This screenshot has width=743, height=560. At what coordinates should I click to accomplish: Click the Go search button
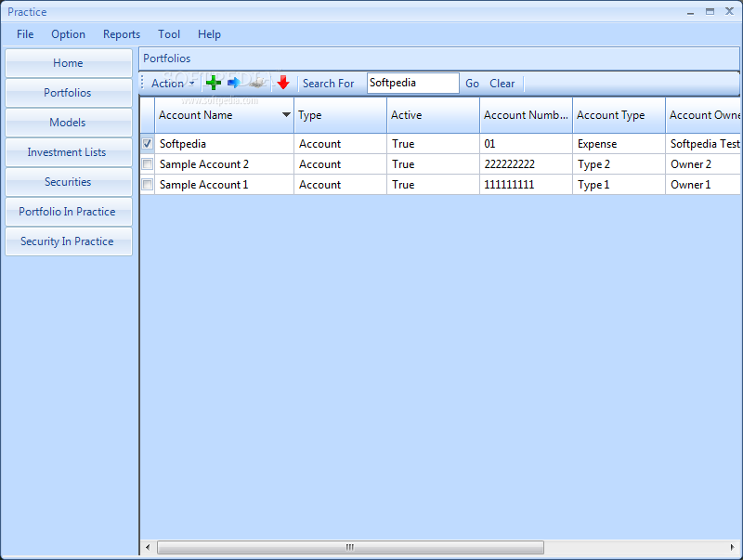point(472,84)
